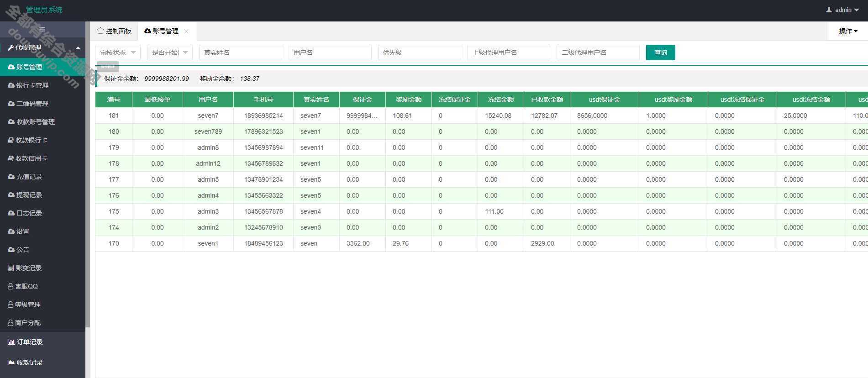The height and width of the screenshot is (378, 868).
Task: Select usdt deposit cell 8656.0000
Action: pyautogui.click(x=605, y=115)
